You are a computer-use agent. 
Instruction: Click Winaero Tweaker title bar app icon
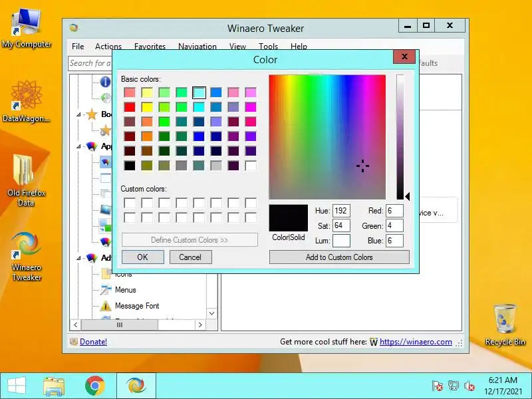(74, 28)
